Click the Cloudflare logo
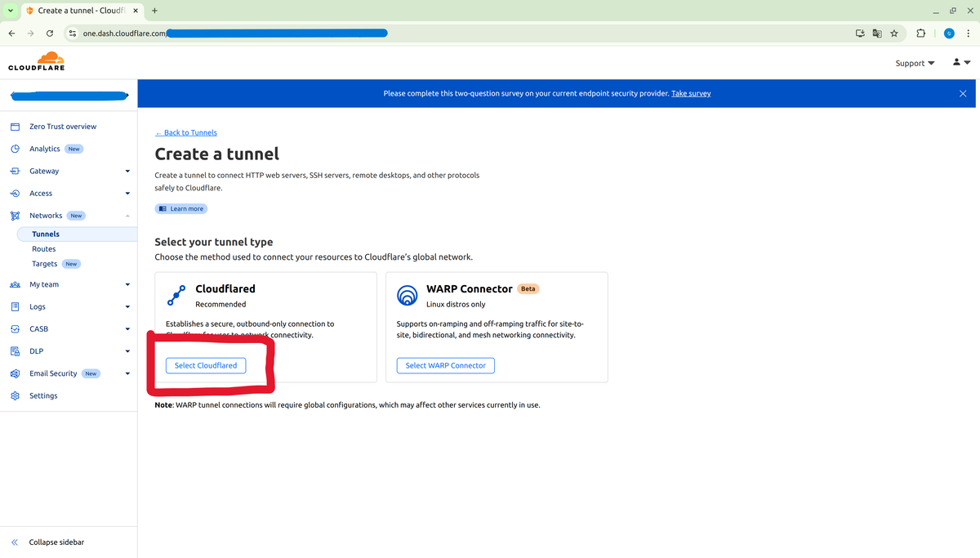 point(36,60)
